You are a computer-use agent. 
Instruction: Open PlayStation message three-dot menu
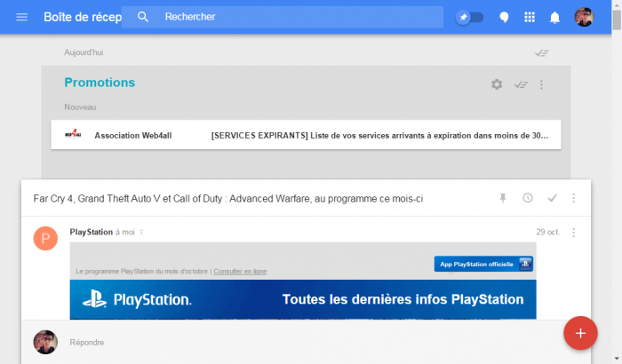coord(574,233)
